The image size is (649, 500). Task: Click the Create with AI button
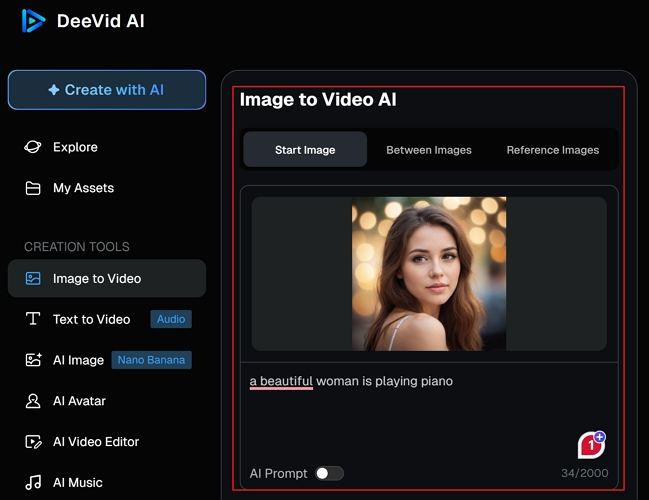pos(107,90)
